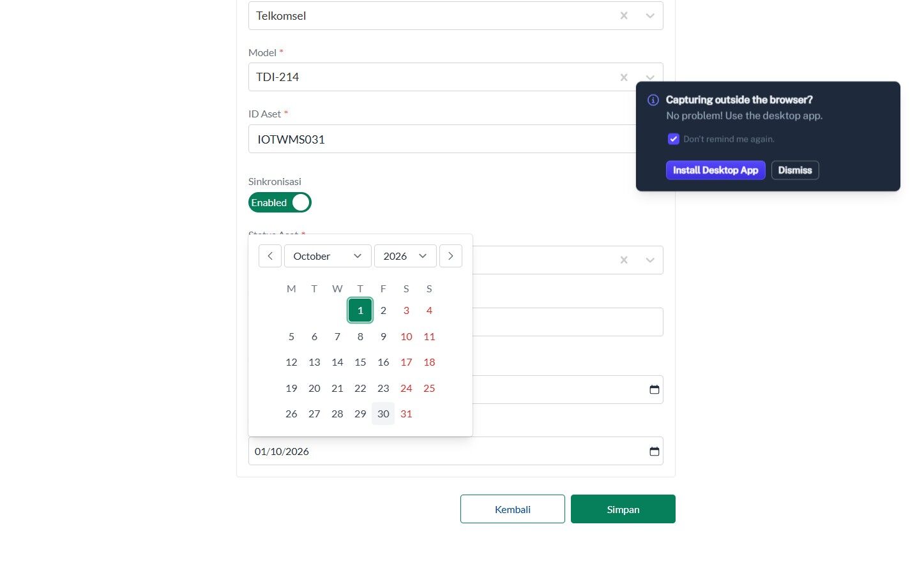Screen dimensions: 924x582
Task: Click the Simpan button
Action: pyautogui.click(x=623, y=509)
